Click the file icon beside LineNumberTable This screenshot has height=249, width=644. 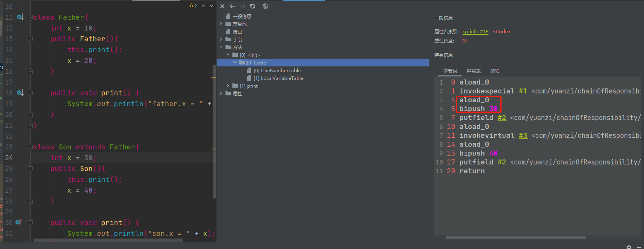pos(249,70)
